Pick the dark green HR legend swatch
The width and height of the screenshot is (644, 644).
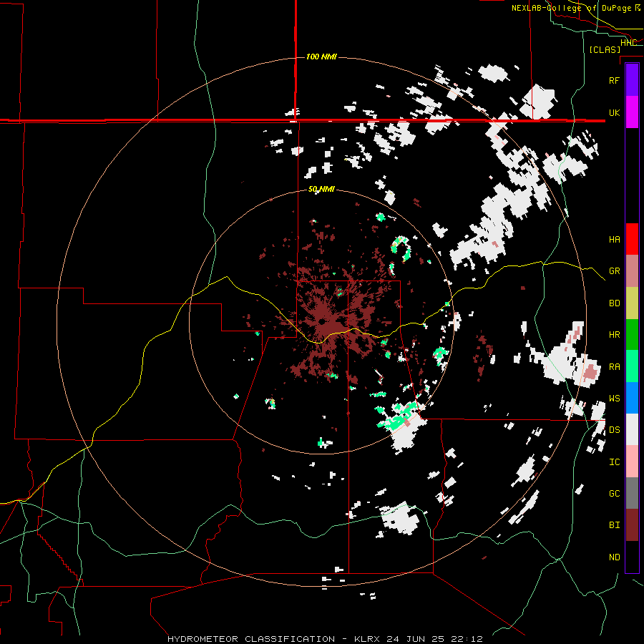tap(632, 334)
